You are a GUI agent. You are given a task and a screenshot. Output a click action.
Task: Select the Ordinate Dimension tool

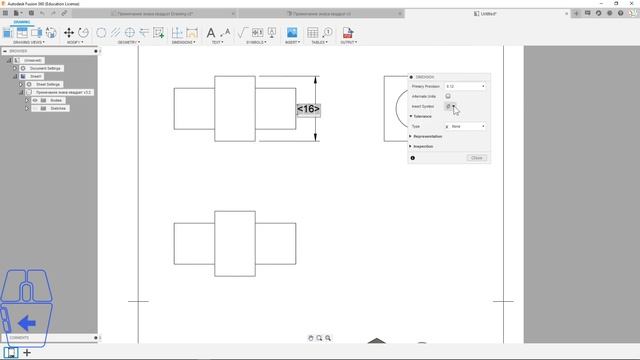pos(177,33)
